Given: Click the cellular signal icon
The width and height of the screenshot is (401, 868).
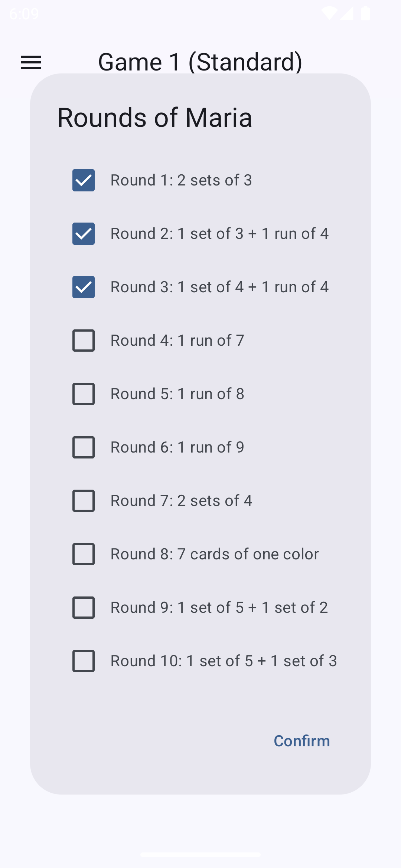Looking at the screenshot, I should click(347, 14).
